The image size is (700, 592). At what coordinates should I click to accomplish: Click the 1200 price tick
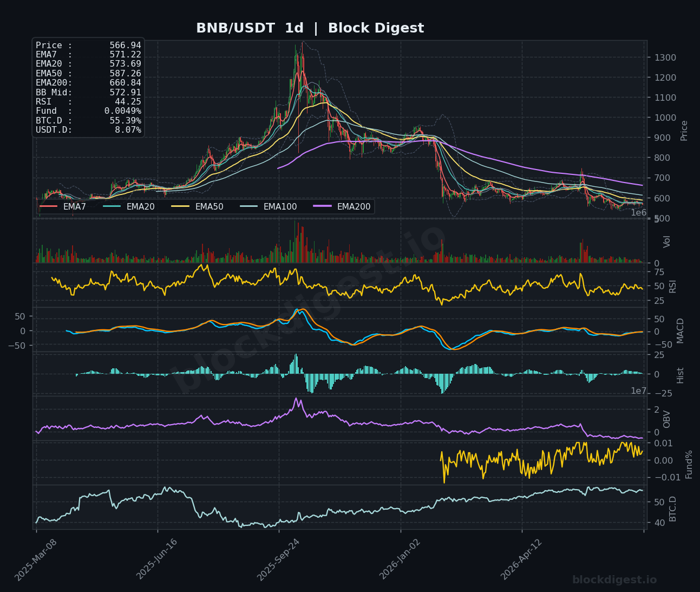tap(665, 78)
